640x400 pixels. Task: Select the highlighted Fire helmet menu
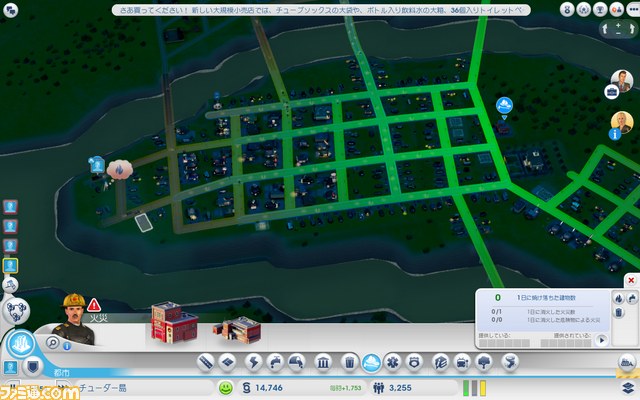(371, 362)
